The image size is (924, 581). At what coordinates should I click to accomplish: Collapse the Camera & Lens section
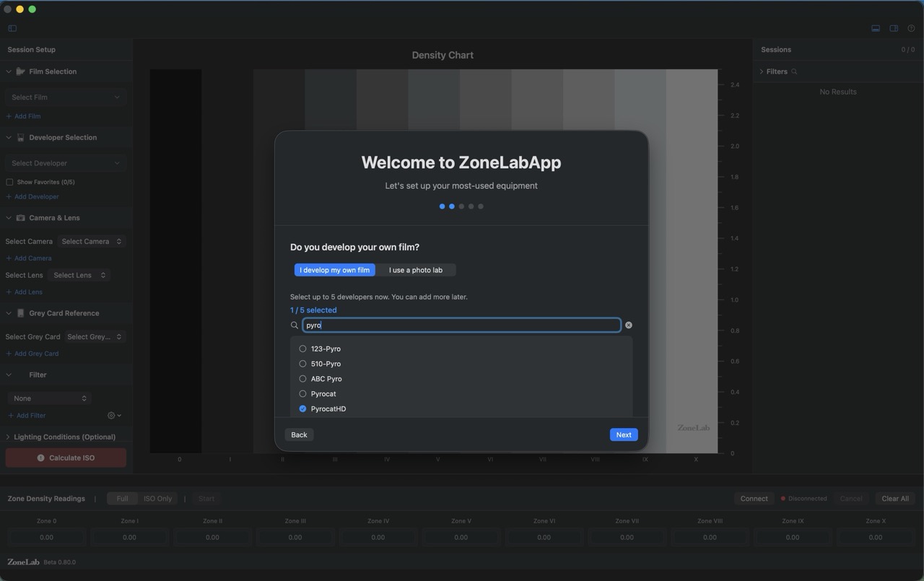coord(9,217)
